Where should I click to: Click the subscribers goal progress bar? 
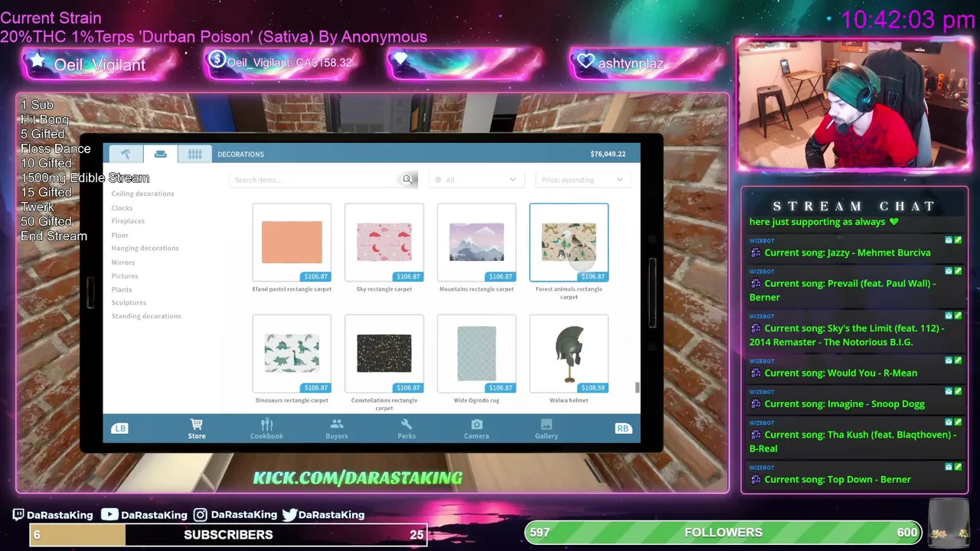click(x=228, y=535)
